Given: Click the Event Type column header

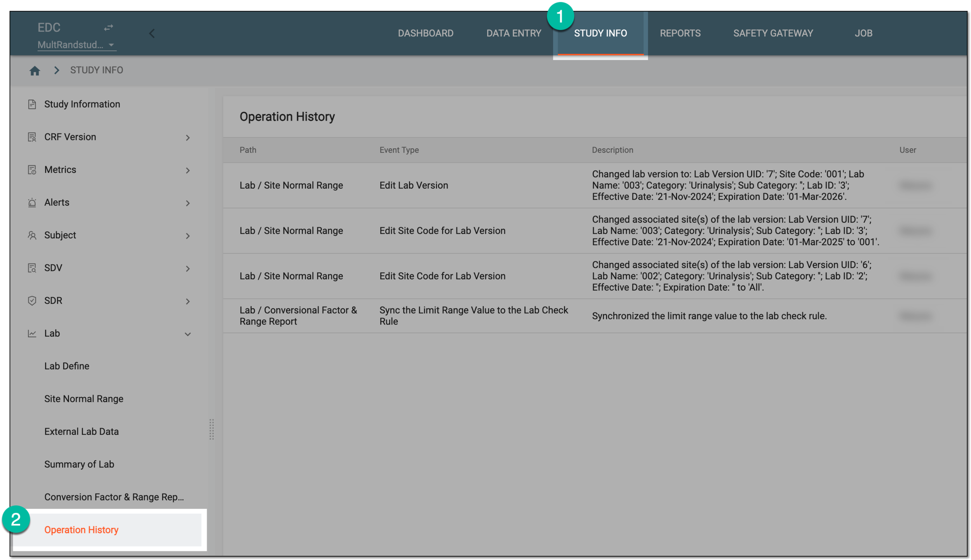Looking at the screenshot, I should point(399,150).
